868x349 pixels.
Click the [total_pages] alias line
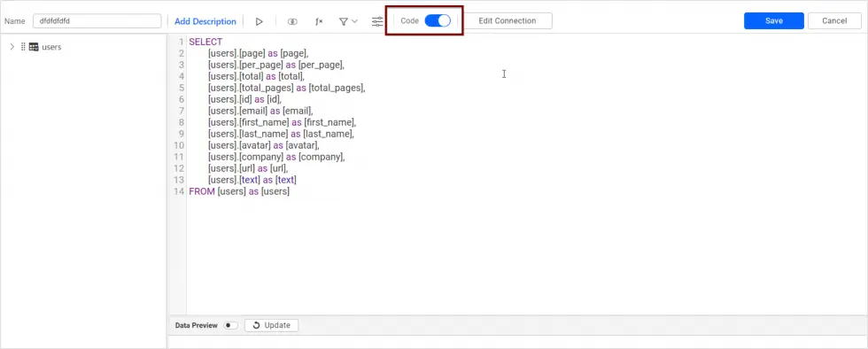click(287, 88)
